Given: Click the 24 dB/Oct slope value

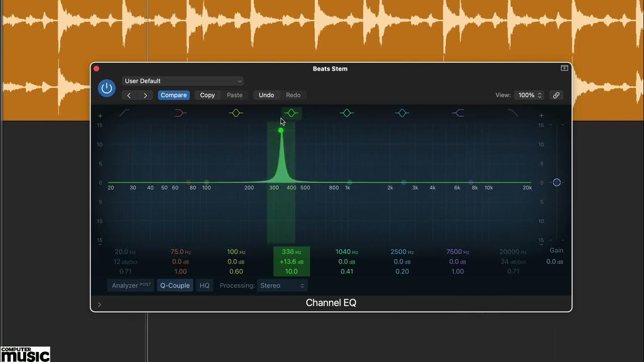Looking at the screenshot, I should [x=513, y=262].
